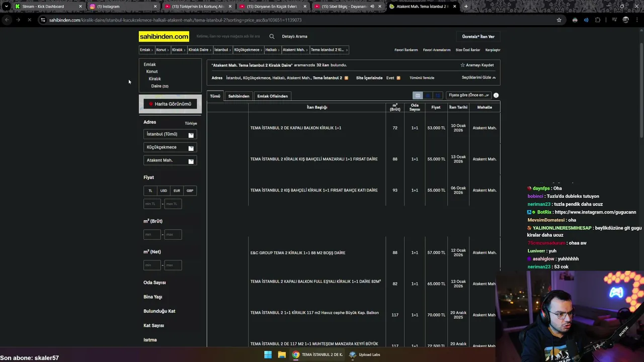Close the Instagram tab
The image size is (644, 362).
coord(155,7)
